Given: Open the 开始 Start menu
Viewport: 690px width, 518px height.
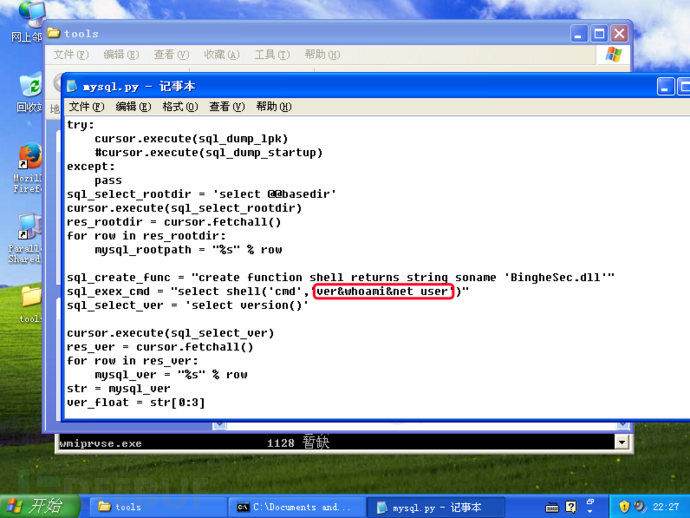Looking at the screenshot, I should (40, 506).
